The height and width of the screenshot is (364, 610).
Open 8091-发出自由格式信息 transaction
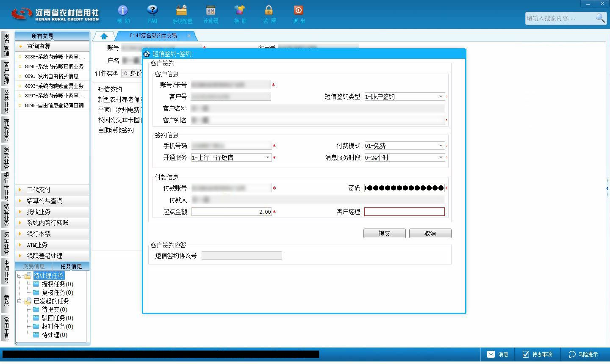click(53, 76)
